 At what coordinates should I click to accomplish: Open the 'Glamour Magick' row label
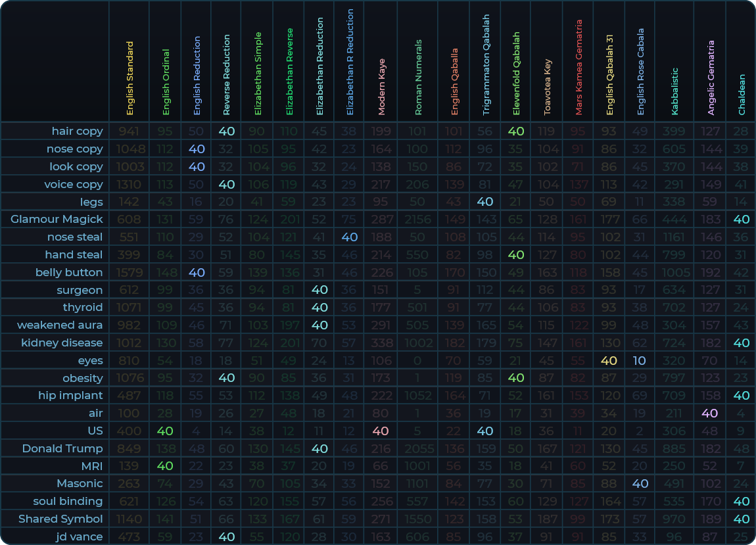[57, 219]
